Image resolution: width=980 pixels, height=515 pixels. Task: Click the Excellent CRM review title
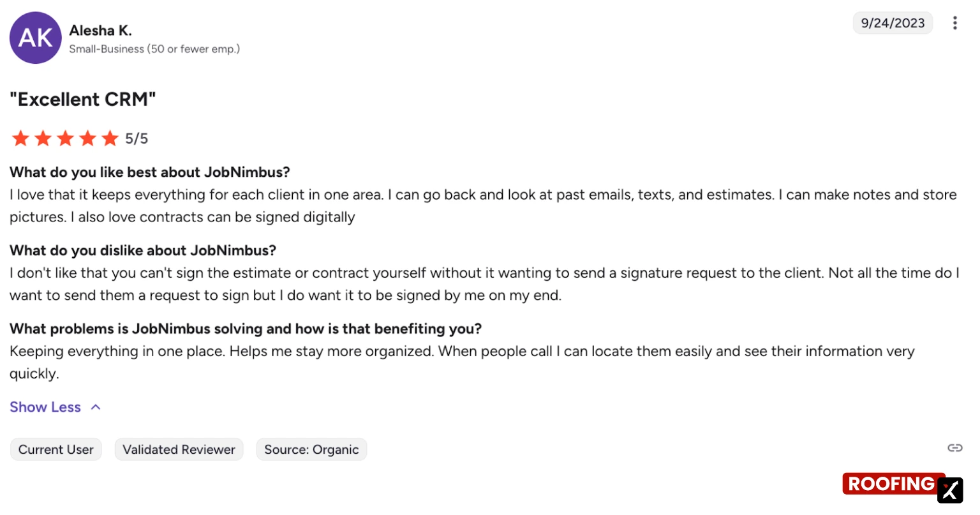tap(82, 100)
